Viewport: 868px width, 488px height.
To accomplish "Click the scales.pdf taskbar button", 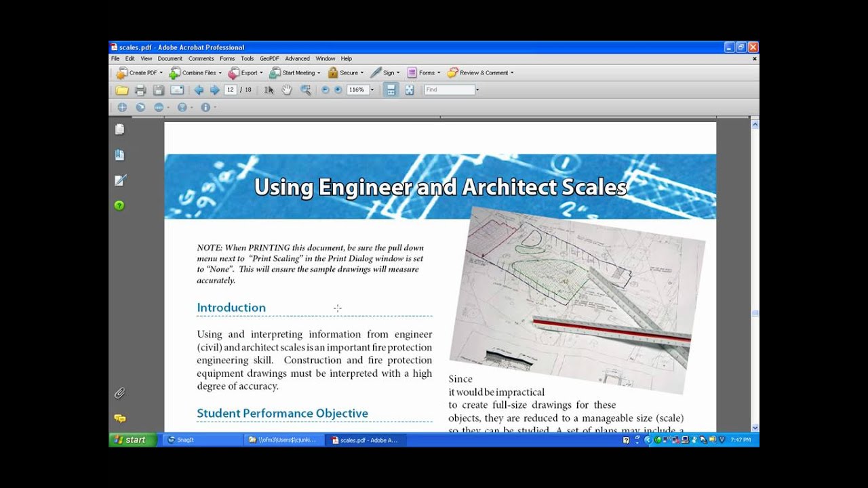I will click(x=365, y=440).
